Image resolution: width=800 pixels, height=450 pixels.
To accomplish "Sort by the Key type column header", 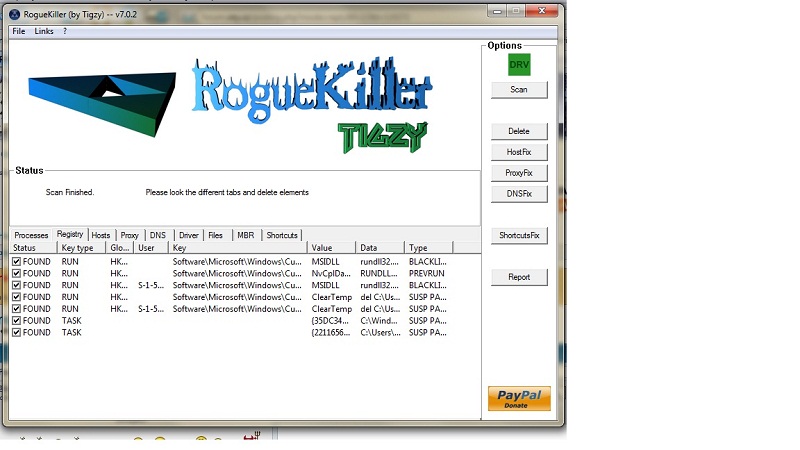I will [81, 248].
